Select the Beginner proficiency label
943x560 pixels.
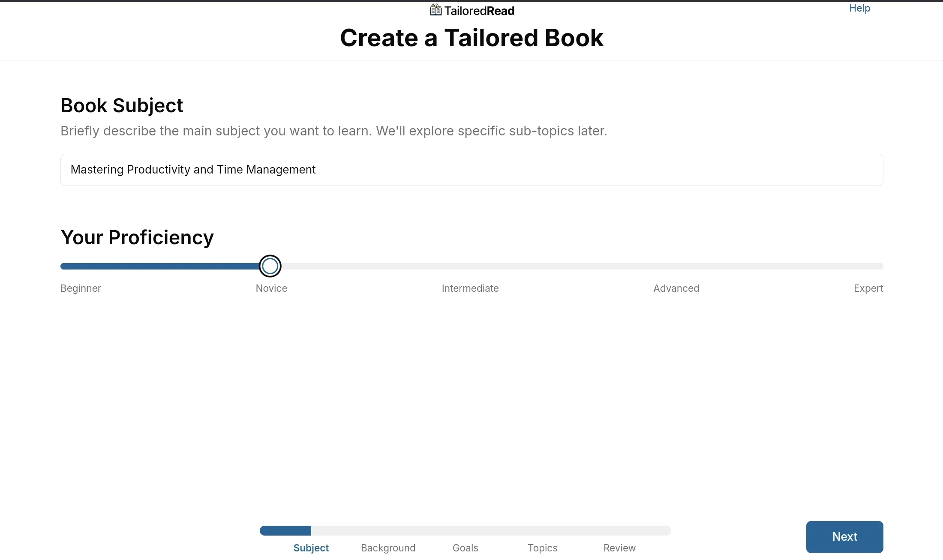[x=81, y=288]
